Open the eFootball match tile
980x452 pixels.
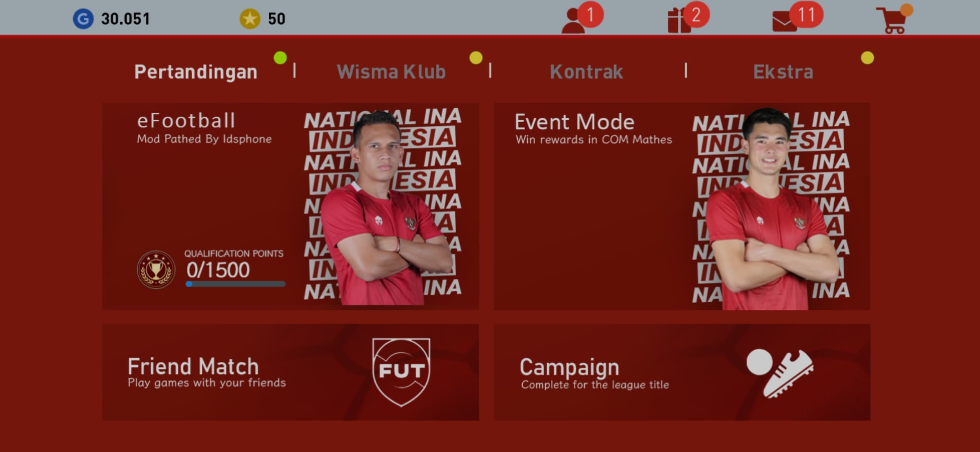(x=290, y=206)
